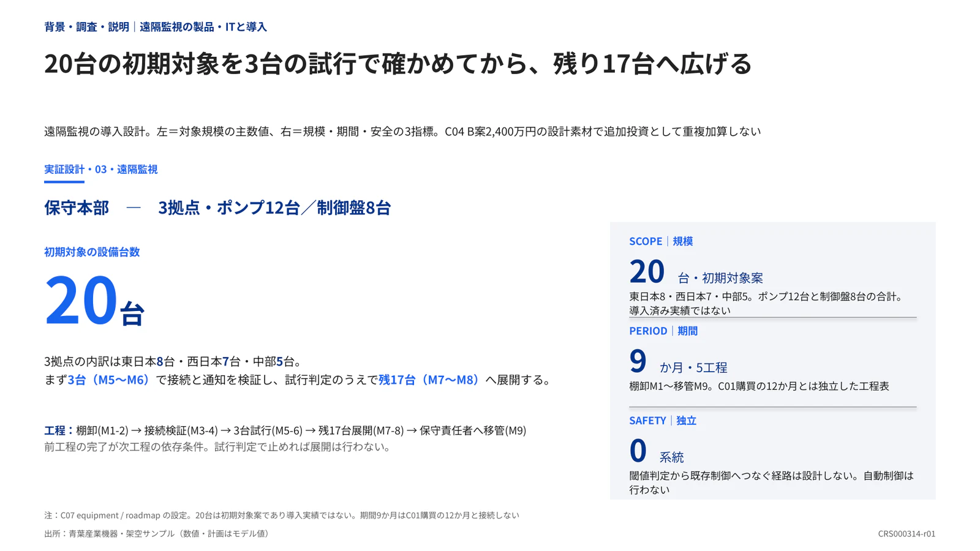980x551 pixels.
Task: Click the source line '出所：青葉産業機器・架空サンプル'
Action: pyautogui.click(x=158, y=534)
